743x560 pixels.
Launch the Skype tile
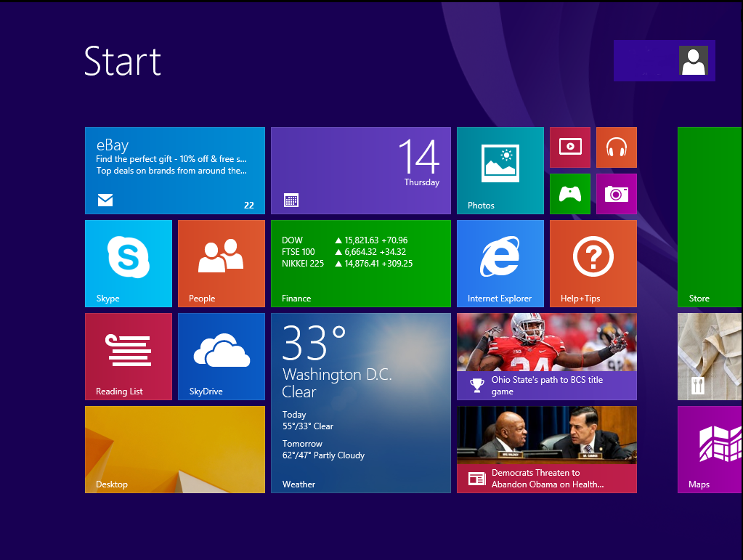pyautogui.click(x=129, y=264)
